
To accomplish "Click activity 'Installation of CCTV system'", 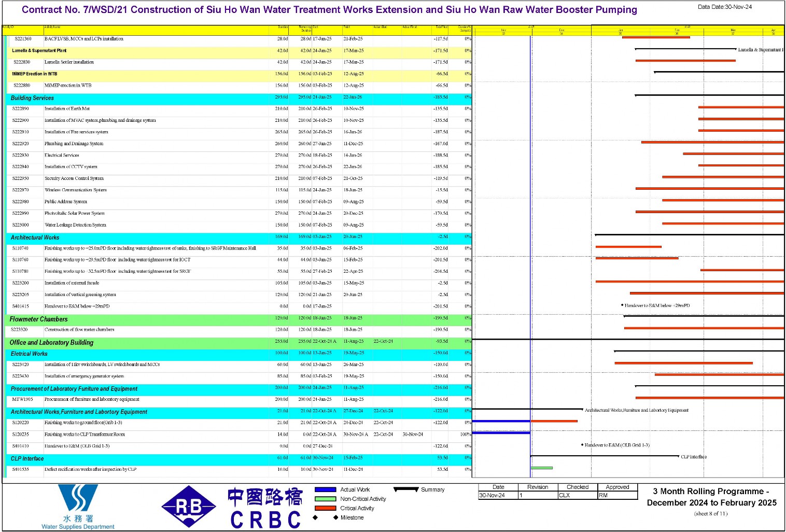I will pos(71,167).
